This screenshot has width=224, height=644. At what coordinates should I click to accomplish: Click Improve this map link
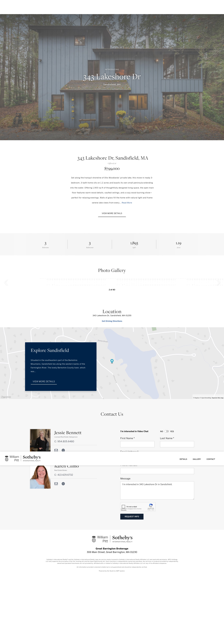[x=217, y=398]
